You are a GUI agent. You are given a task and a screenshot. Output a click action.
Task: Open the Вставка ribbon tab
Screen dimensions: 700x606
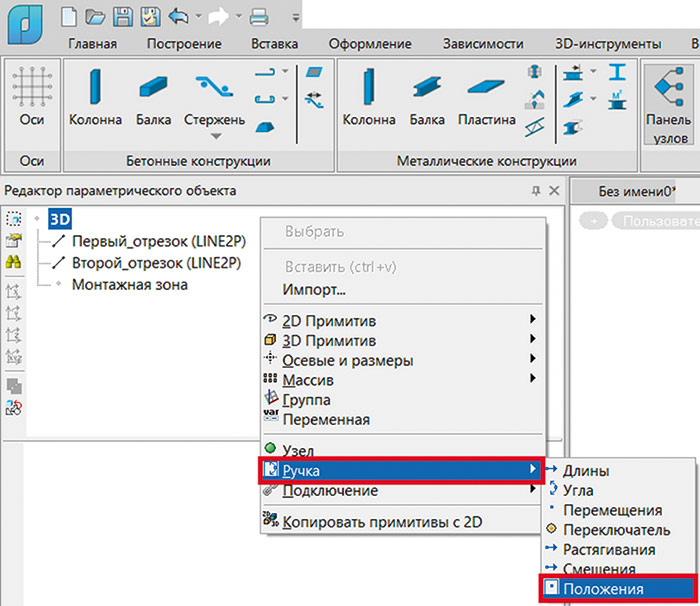pos(273,44)
